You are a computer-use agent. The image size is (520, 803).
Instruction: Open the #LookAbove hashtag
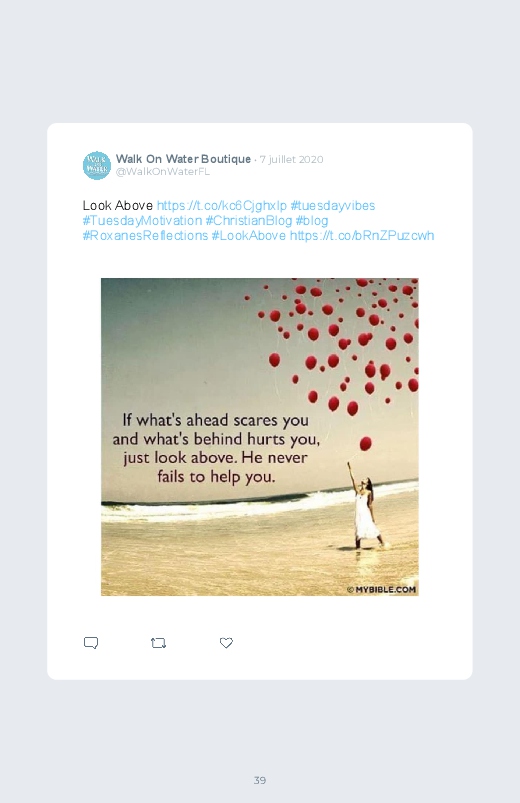249,236
